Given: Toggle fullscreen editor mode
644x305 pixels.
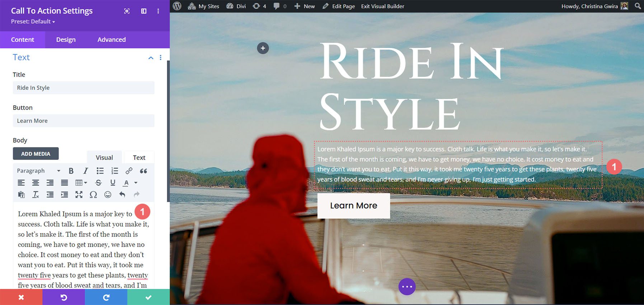Looking at the screenshot, I should [79, 195].
